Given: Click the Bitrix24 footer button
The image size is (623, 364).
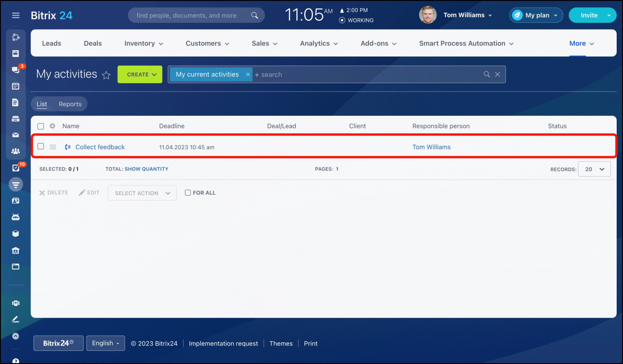Looking at the screenshot, I should click(58, 343).
